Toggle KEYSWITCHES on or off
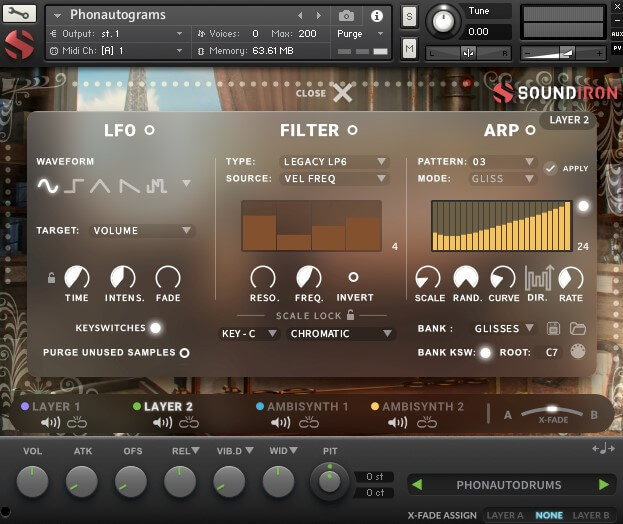Viewport: 623px width, 524px height. click(x=156, y=328)
